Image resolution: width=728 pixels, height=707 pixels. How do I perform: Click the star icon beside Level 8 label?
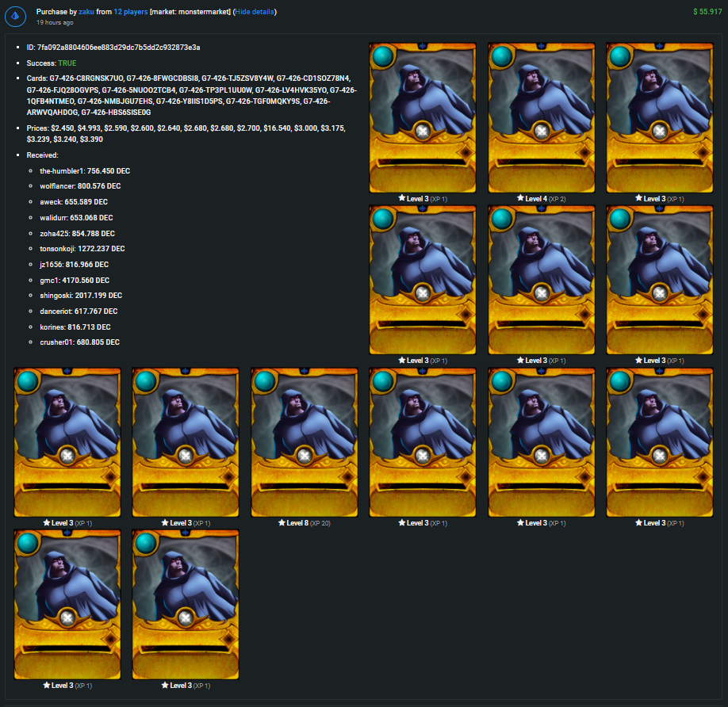(x=282, y=523)
